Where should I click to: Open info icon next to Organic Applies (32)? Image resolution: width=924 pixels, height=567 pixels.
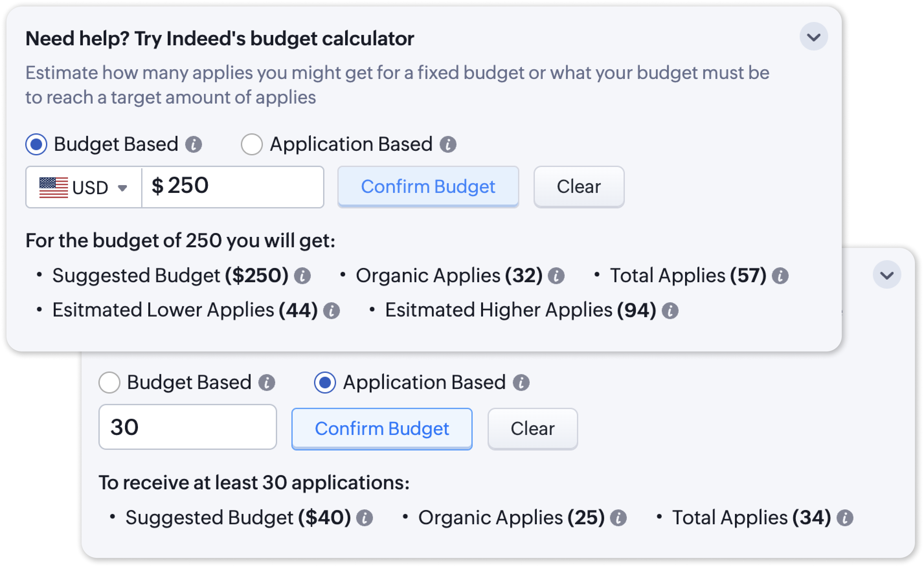[x=556, y=276]
